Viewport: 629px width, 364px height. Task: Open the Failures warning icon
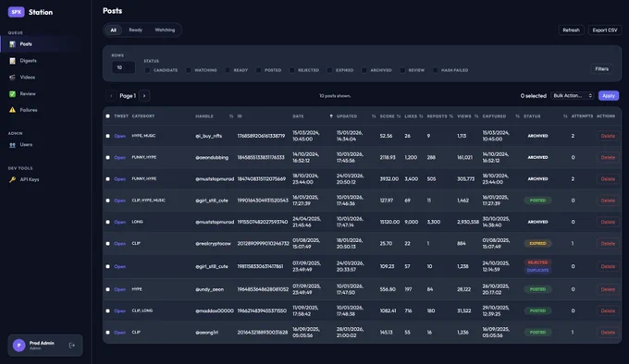pos(12,110)
